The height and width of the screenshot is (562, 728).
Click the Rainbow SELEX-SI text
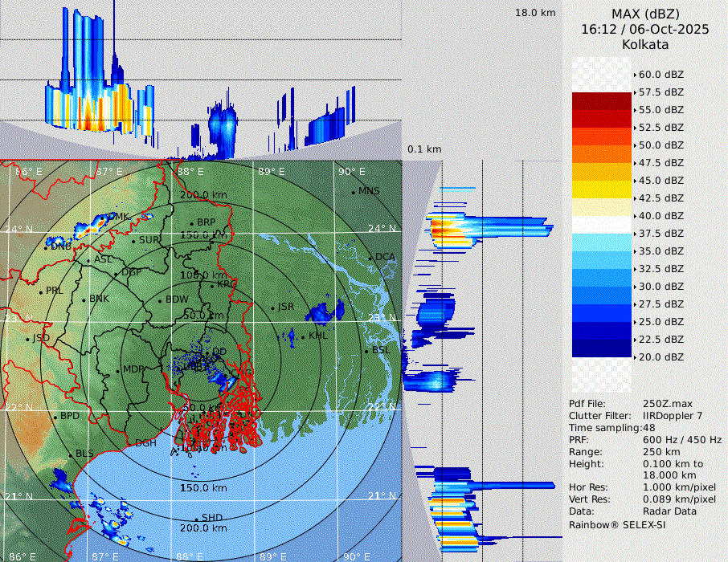(x=616, y=524)
